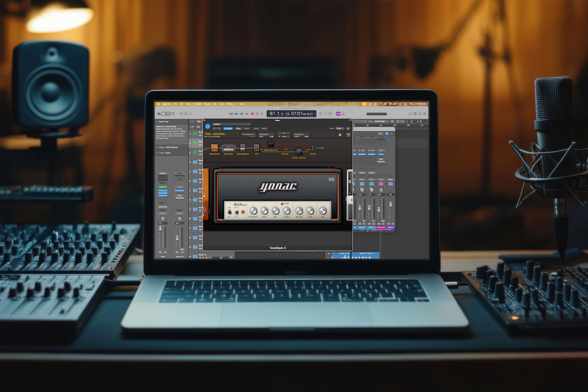Open the Navigate menu
The height and width of the screenshot is (392, 588).
point(198,104)
